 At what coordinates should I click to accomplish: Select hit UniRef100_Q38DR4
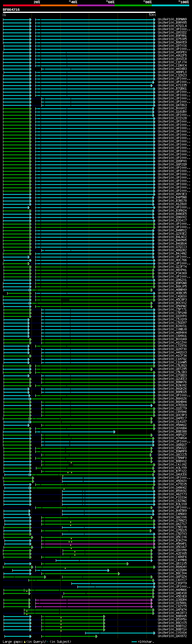(172, 600)
